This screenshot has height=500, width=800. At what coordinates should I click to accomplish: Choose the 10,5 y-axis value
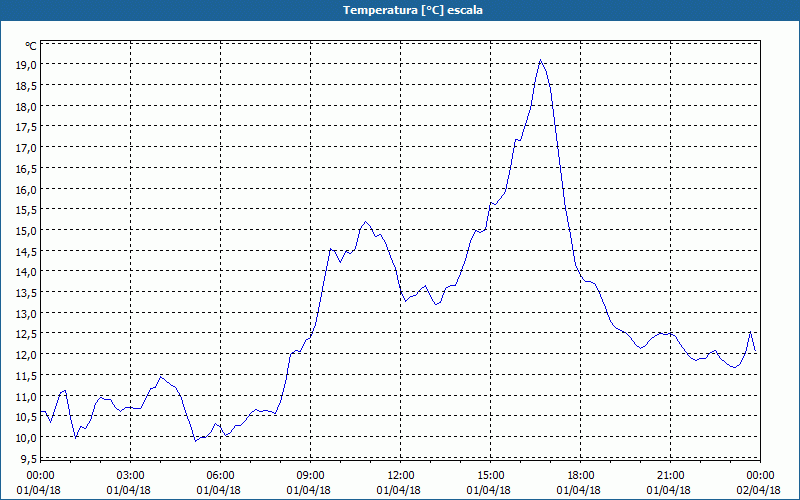[26, 417]
